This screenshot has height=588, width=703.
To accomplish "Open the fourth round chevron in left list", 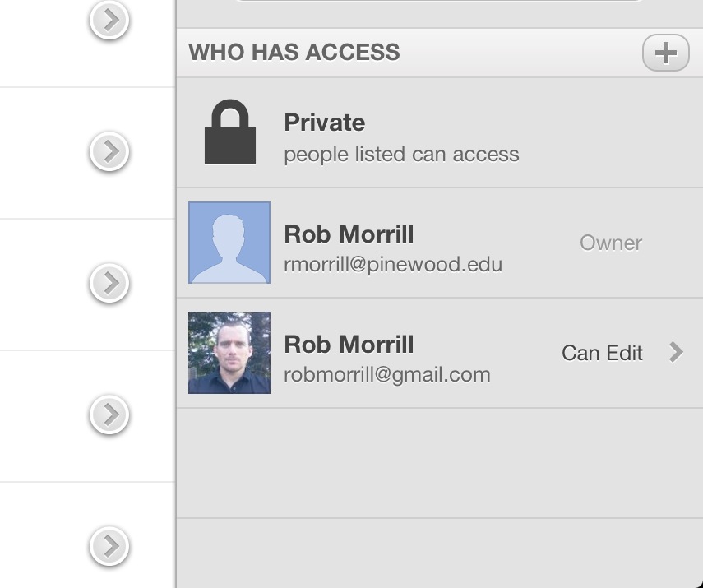I will click(109, 414).
